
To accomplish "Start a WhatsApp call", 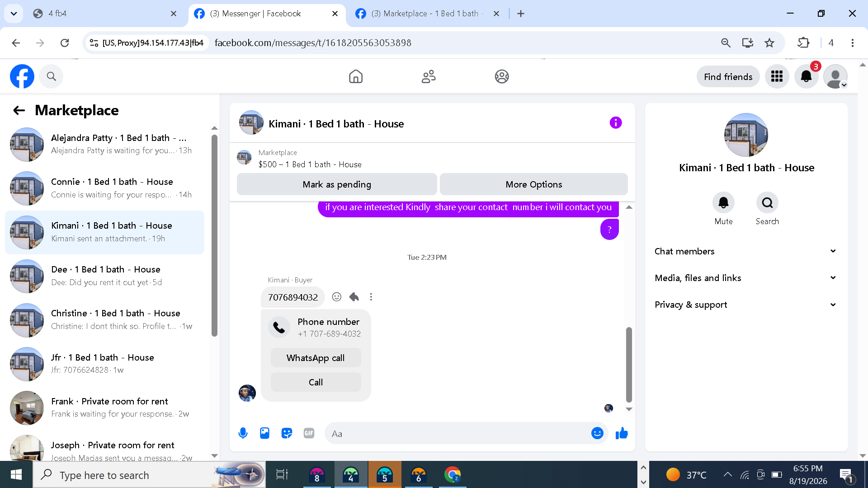I will 316,358.
